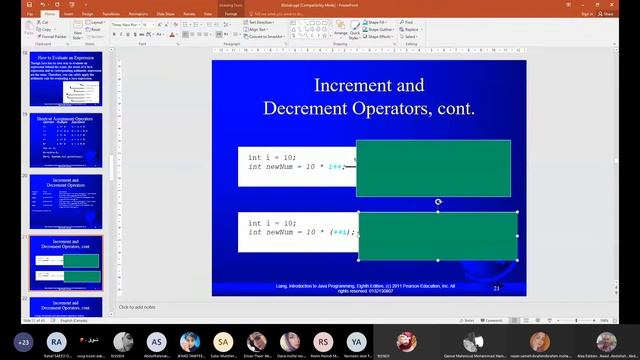Open the Drawing Tools Format tab
This screenshot has width=640, height=360.
(231, 14)
